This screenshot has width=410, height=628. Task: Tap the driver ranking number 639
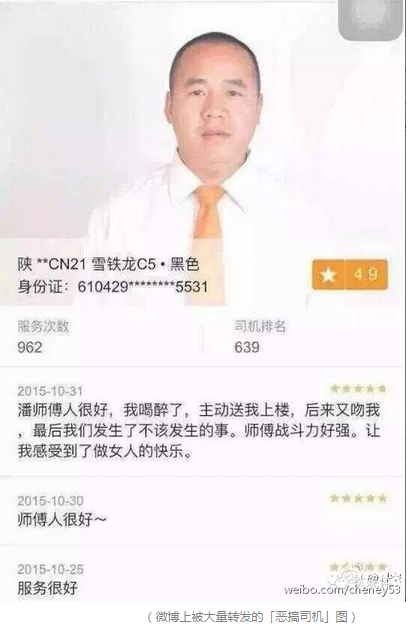point(247,347)
